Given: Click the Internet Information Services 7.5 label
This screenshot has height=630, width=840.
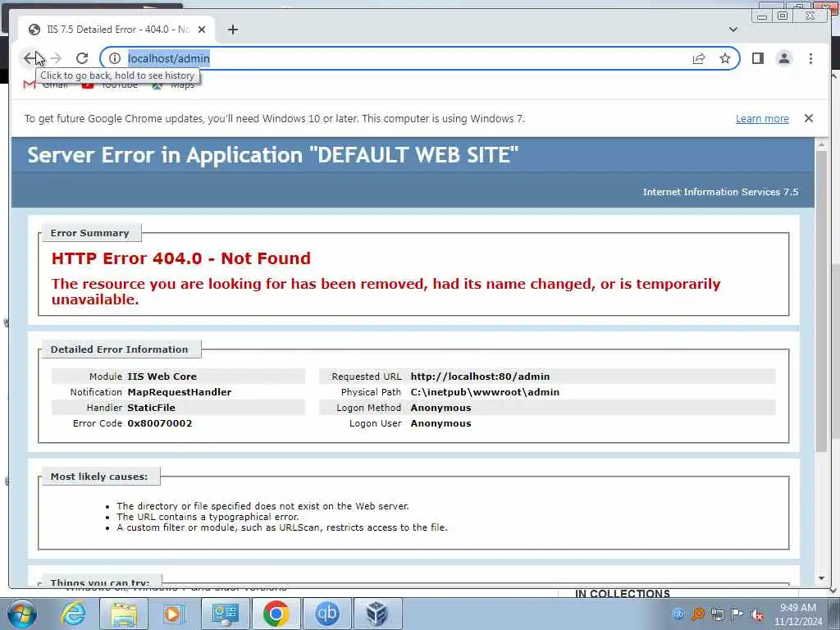Looking at the screenshot, I should tap(720, 192).
